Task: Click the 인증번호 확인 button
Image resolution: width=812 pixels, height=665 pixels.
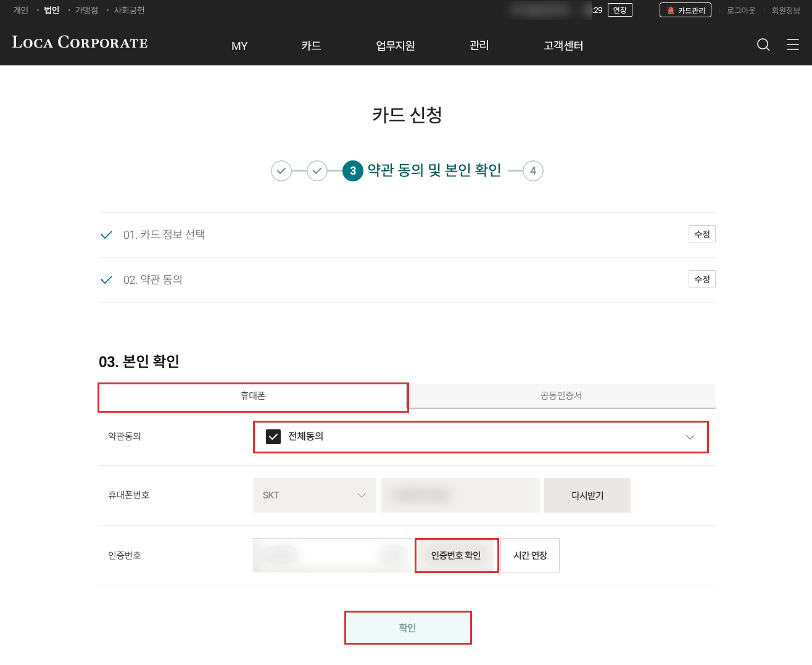Action: click(x=456, y=555)
